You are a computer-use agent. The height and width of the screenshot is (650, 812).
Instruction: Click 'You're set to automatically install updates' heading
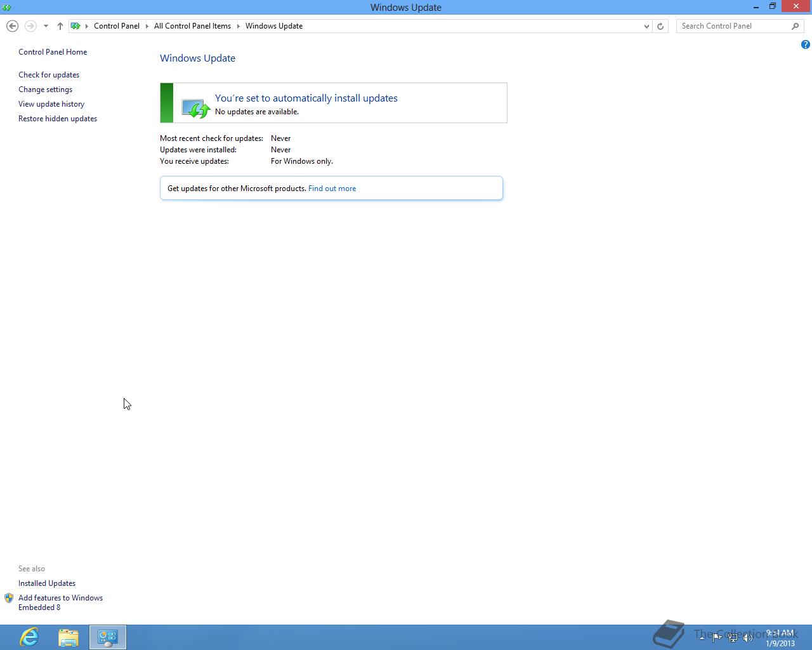pos(306,98)
